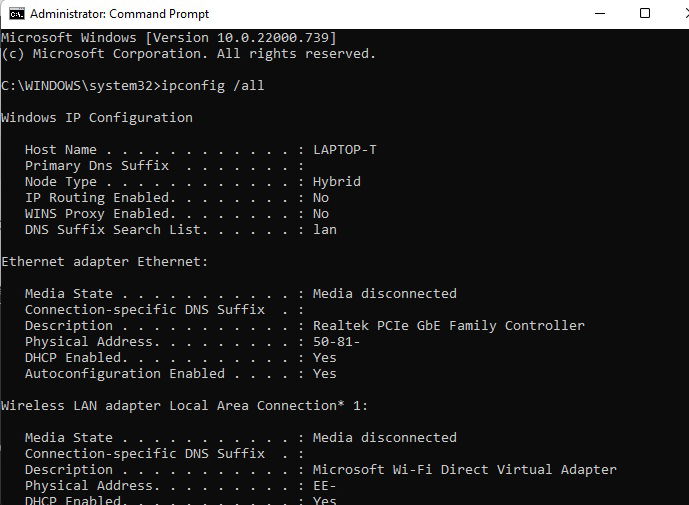Minimize the Command Prompt window
This screenshot has width=689, height=505.
599,14
